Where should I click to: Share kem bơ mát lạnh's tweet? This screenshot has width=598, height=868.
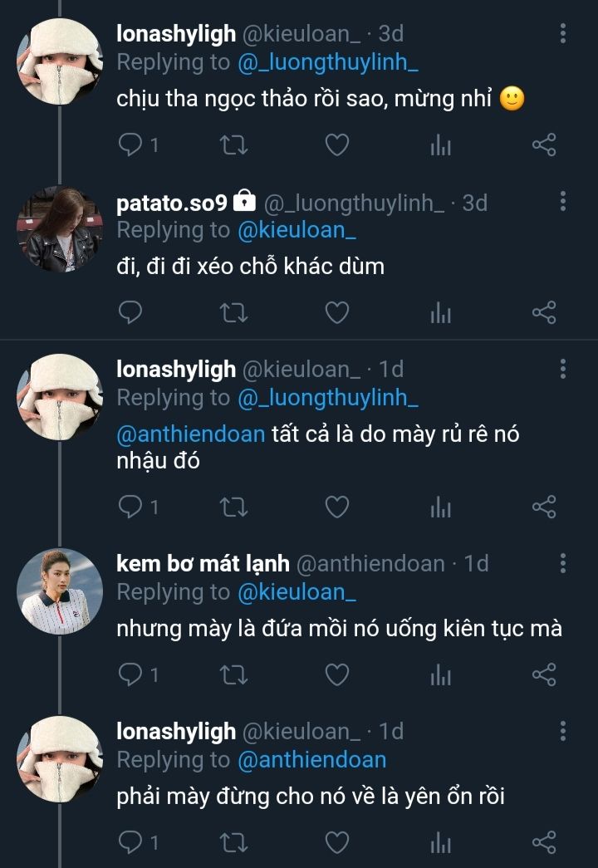click(543, 674)
